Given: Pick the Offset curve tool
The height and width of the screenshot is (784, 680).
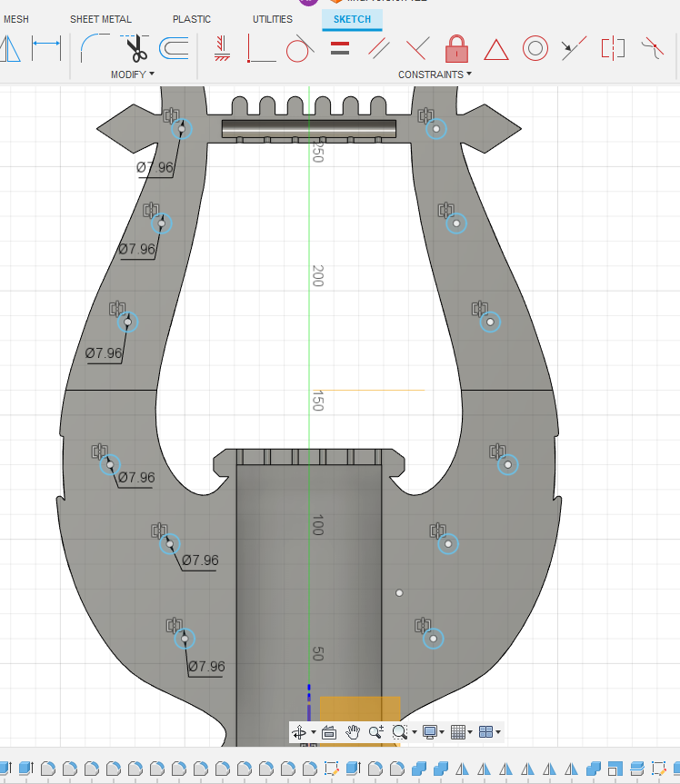Looking at the screenshot, I should click(x=175, y=48).
